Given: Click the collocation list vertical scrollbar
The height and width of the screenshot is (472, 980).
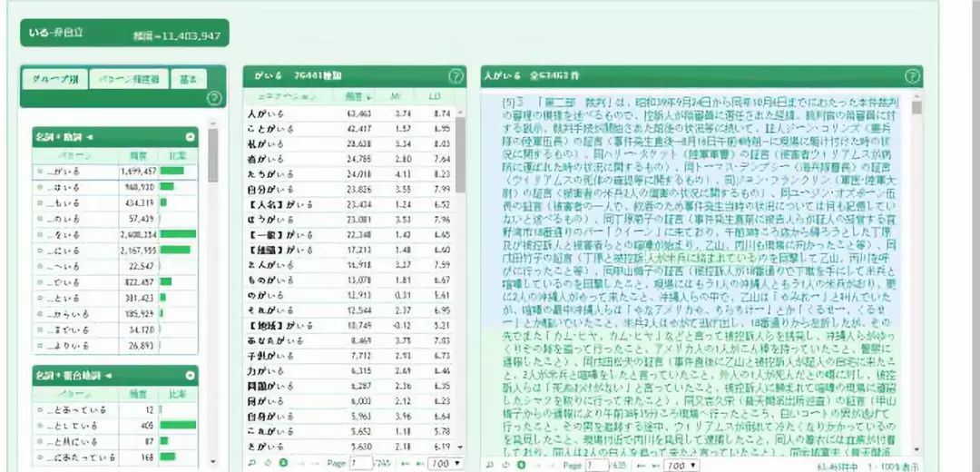Looking at the screenshot, I should point(461,280).
